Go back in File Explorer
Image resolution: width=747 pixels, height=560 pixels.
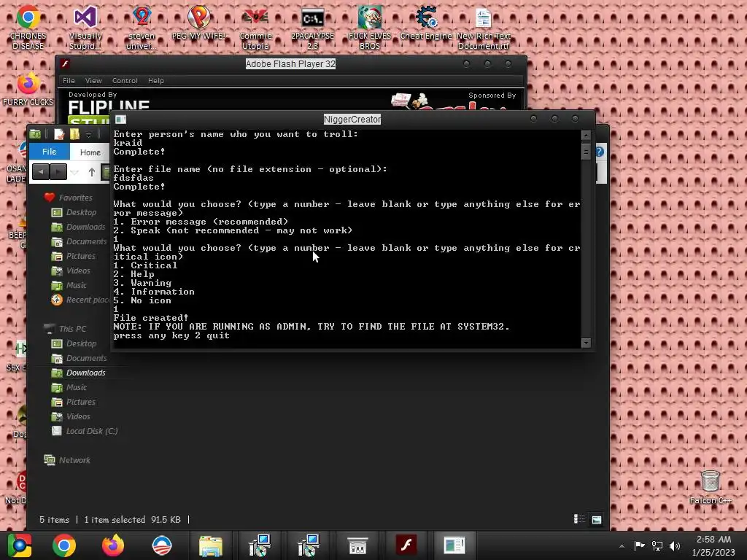point(41,171)
